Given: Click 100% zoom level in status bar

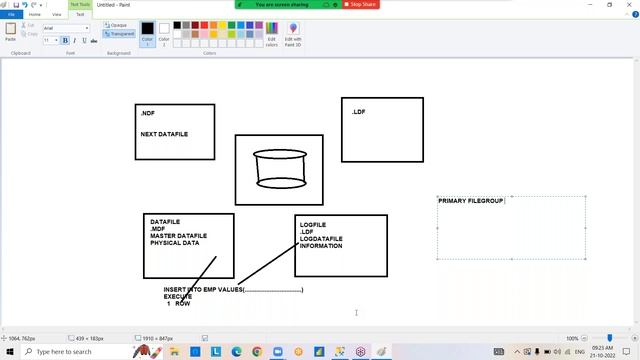Looking at the screenshot, I should [x=572, y=338].
